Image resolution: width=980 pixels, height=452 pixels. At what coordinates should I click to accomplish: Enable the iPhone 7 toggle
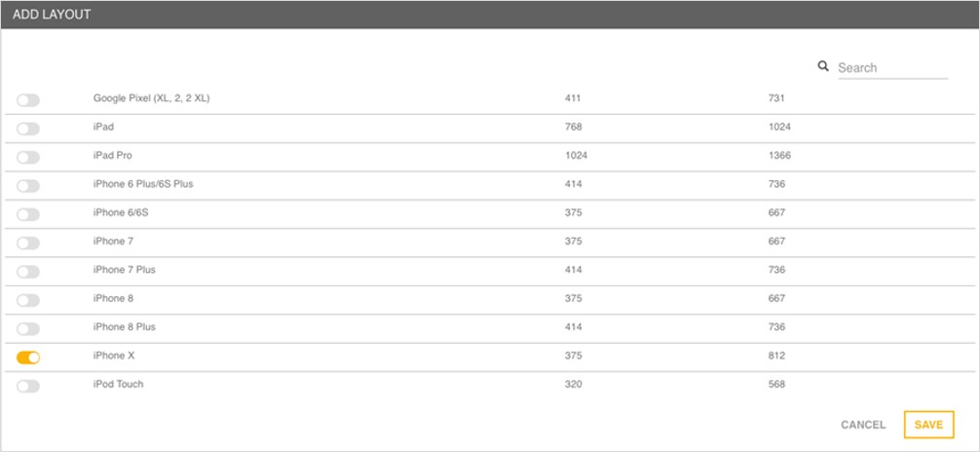pyautogui.click(x=28, y=243)
